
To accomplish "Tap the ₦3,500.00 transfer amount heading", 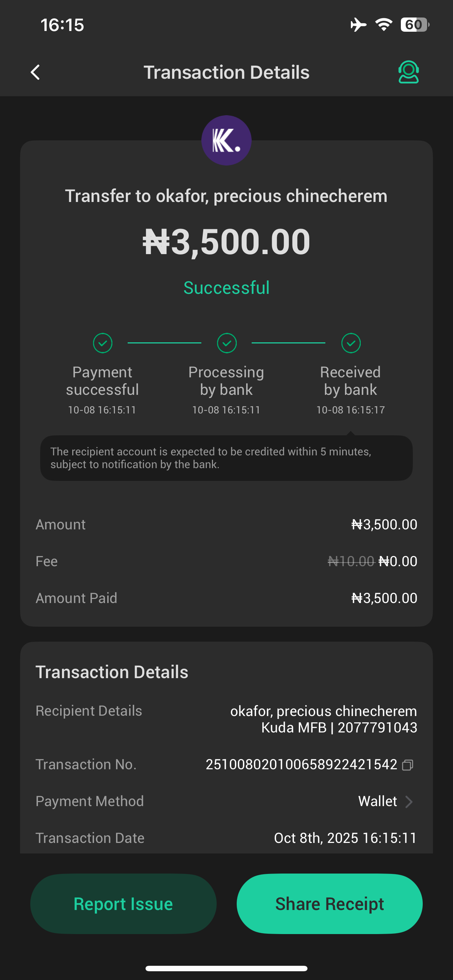I will 226,242.
